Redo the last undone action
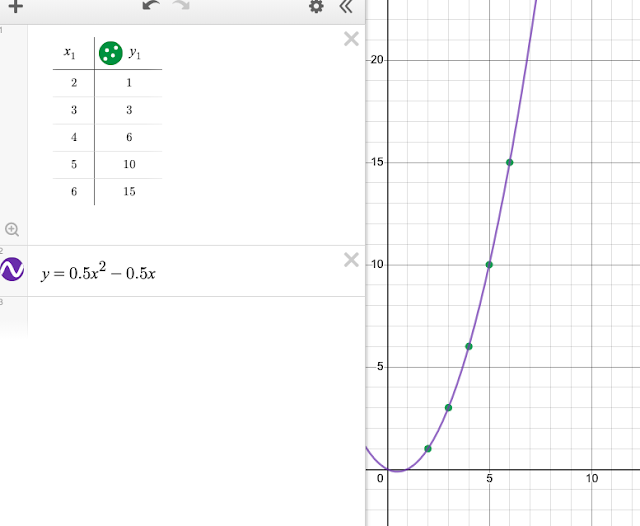640x526 pixels. (181, 5)
